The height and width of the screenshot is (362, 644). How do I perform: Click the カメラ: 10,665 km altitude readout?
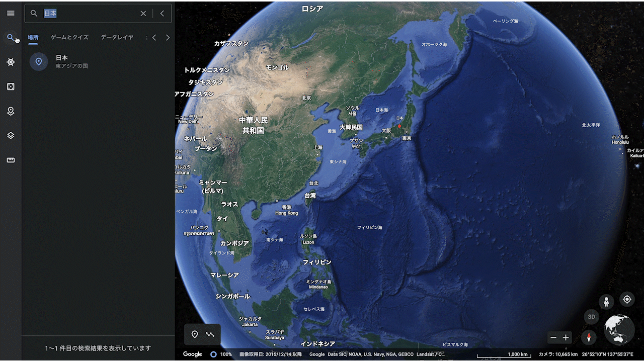coord(558,354)
